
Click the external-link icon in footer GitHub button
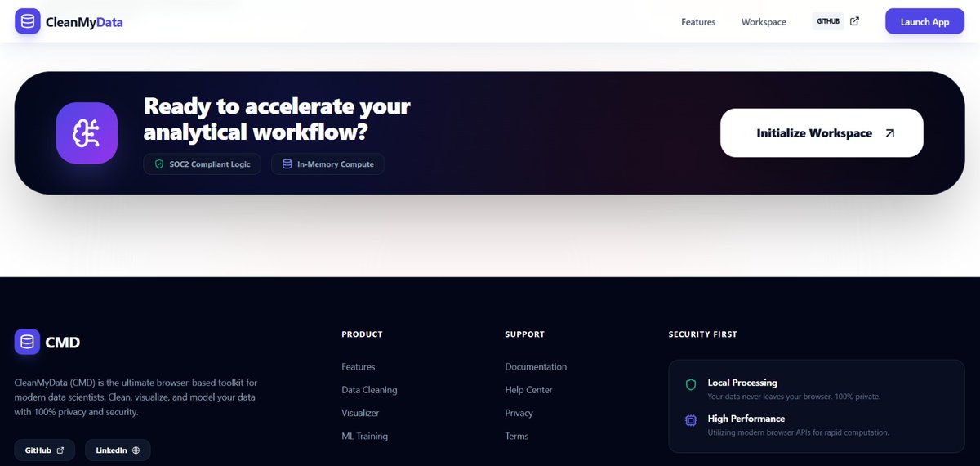pyautogui.click(x=60, y=450)
